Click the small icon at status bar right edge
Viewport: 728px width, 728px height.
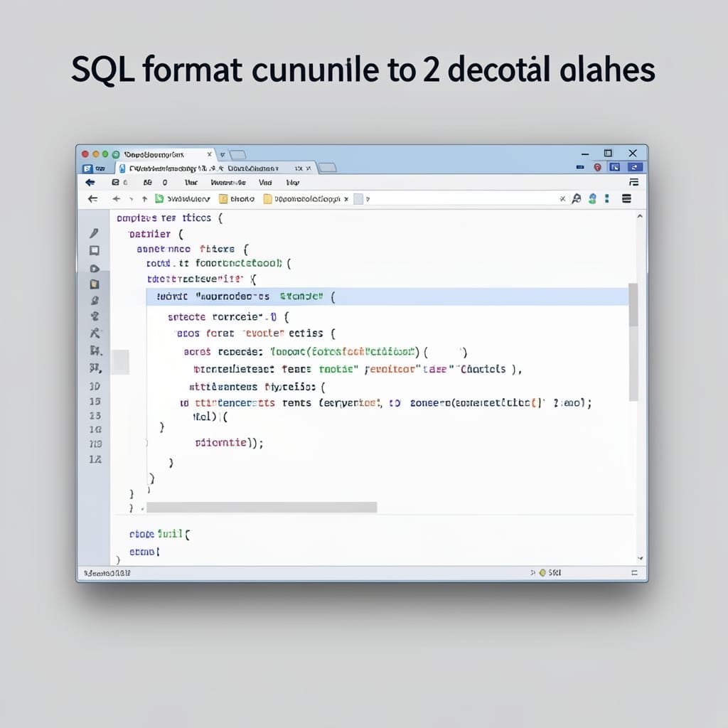point(634,573)
